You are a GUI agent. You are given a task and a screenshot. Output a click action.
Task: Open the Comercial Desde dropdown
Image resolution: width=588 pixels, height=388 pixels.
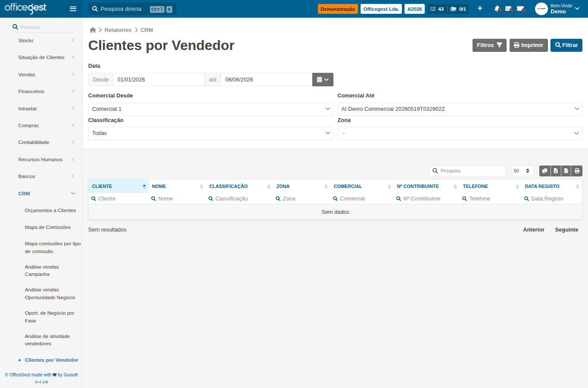tap(211, 109)
